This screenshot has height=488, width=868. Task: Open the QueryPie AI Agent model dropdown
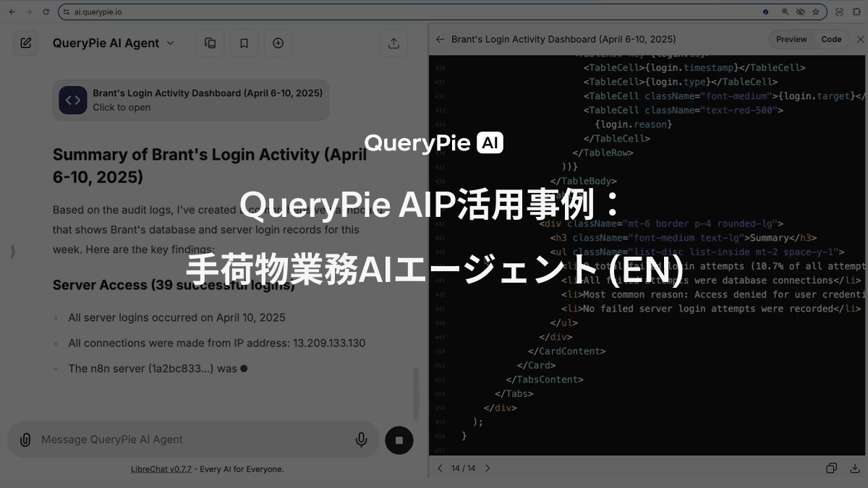pyautogui.click(x=114, y=43)
